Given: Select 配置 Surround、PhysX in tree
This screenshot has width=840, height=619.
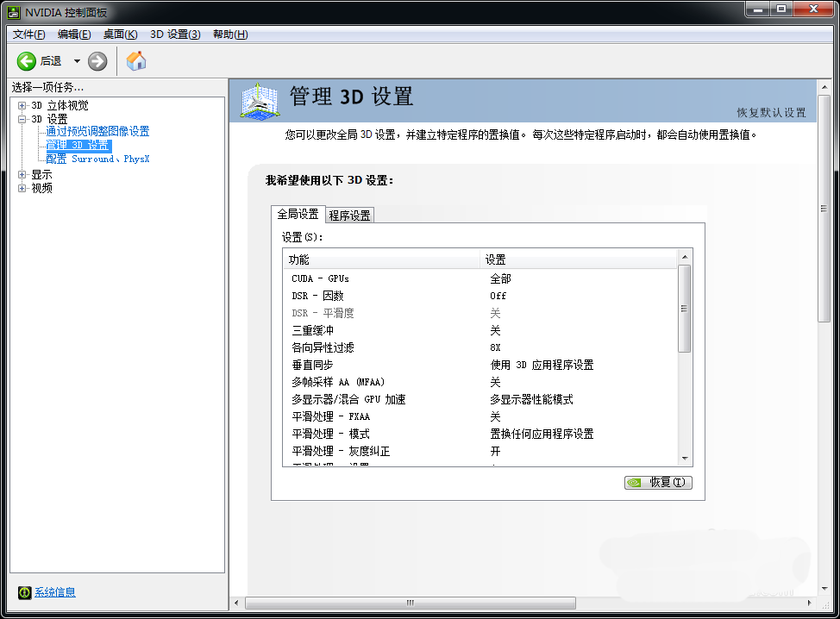Looking at the screenshot, I should [x=97, y=159].
